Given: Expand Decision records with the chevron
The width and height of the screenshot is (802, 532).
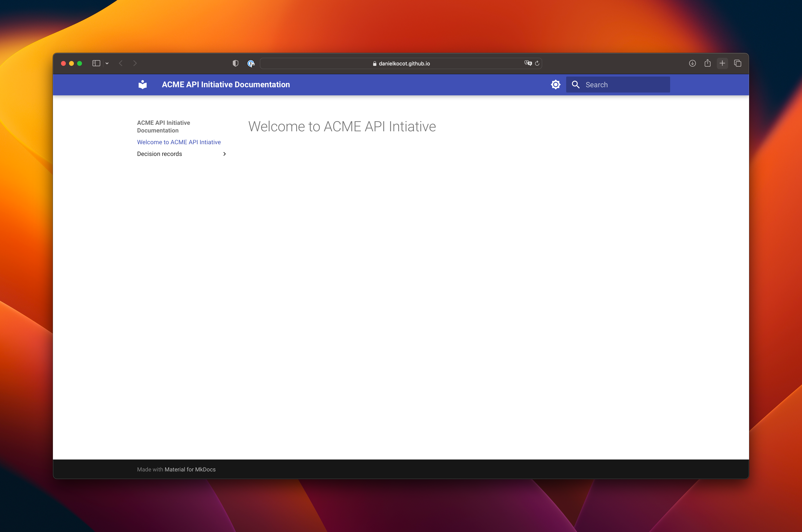Looking at the screenshot, I should coord(224,154).
